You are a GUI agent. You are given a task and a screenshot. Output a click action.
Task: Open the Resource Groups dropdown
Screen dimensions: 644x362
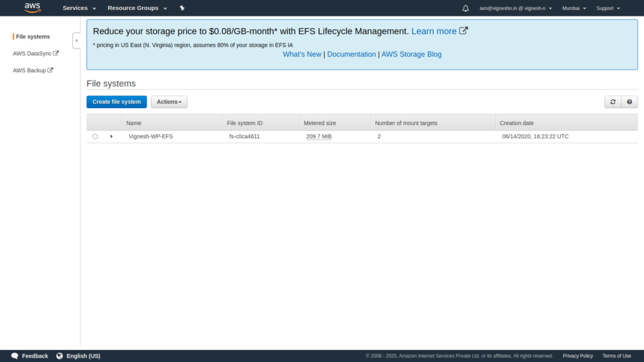[x=137, y=8]
